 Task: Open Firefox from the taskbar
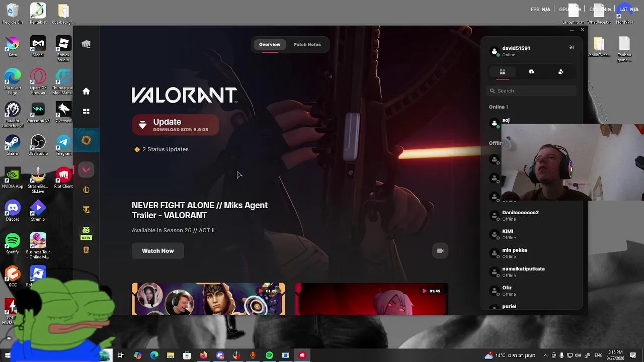tap(203, 355)
